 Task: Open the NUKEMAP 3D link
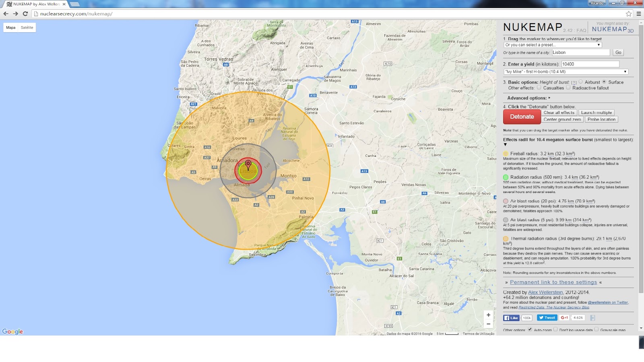tap(613, 29)
